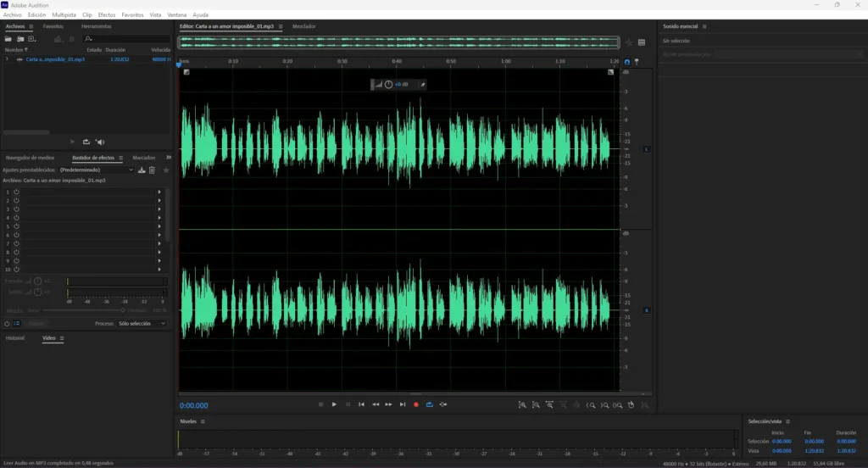
Task: Click the Import File icon in Archivos panel
Action: click(x=20, y=39)
